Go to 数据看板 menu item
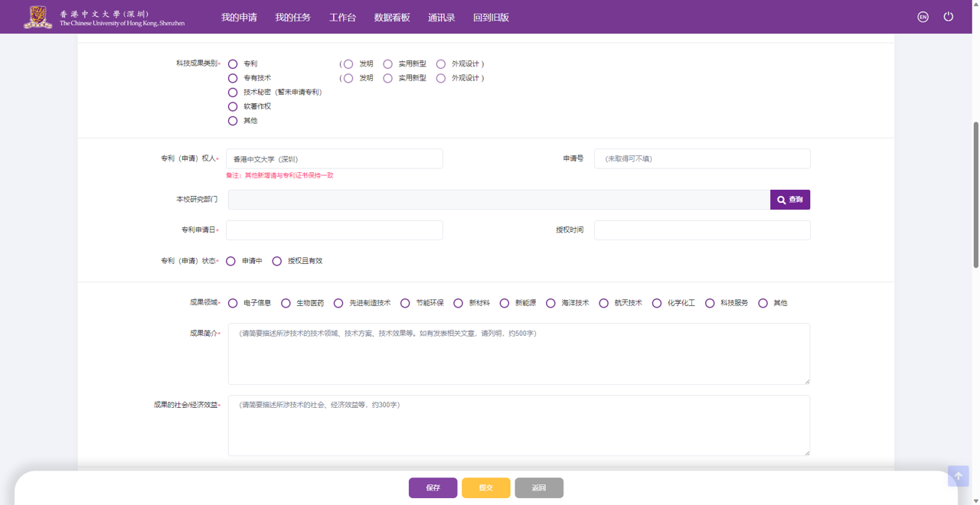This screenshot has height=505, width=980. coord(392,18)
